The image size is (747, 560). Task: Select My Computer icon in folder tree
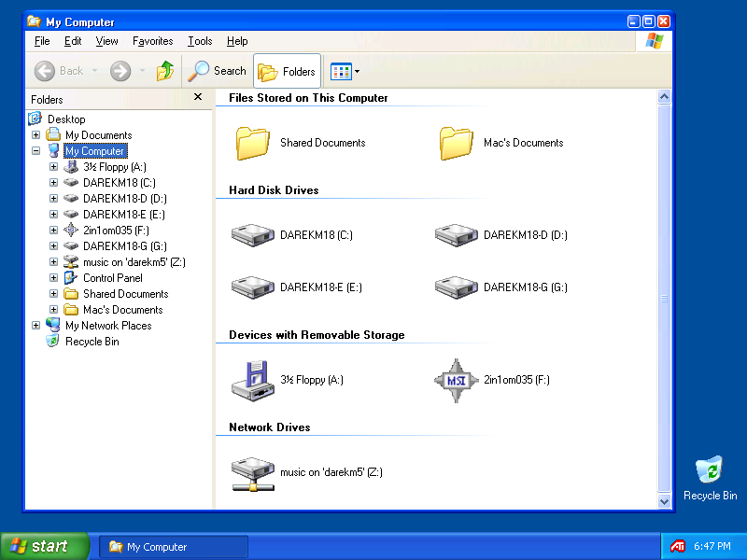pos(53,150)
